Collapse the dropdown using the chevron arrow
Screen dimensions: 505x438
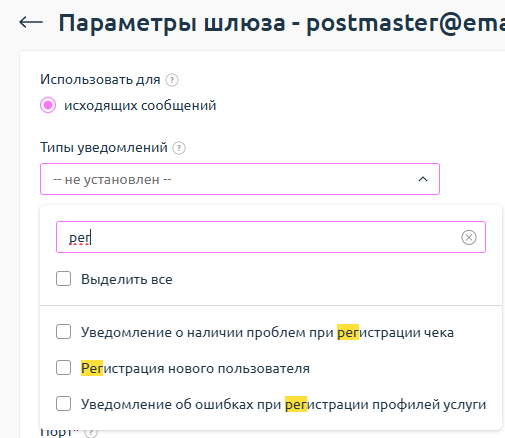[423, 179]
